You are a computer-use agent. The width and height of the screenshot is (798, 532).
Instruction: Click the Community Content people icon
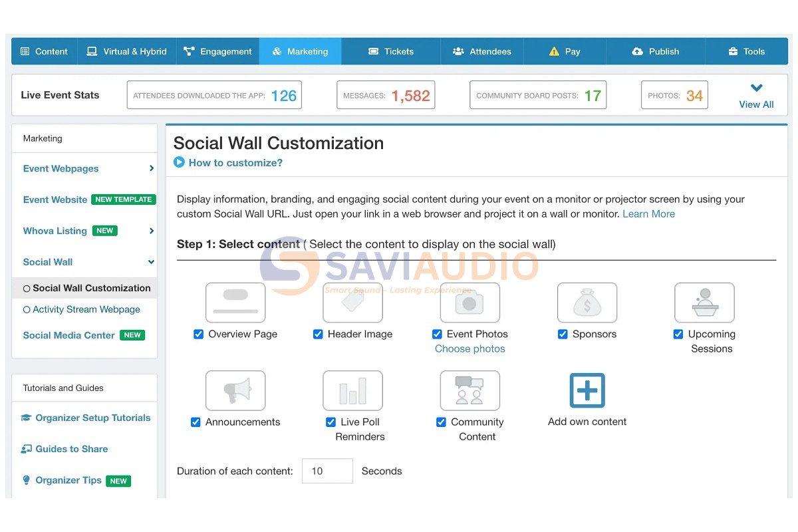pos(469,390)
